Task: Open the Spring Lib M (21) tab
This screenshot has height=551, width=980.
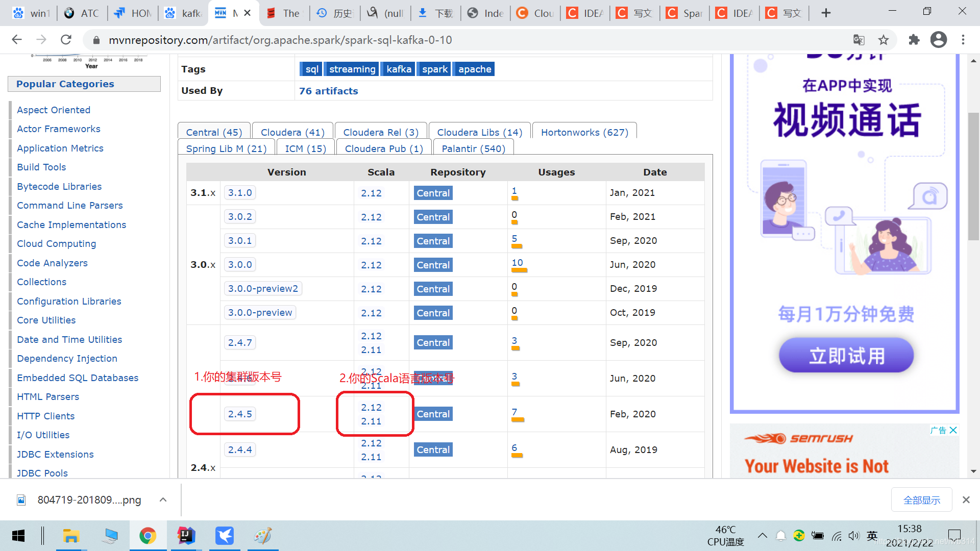Action: click(226, 148)
